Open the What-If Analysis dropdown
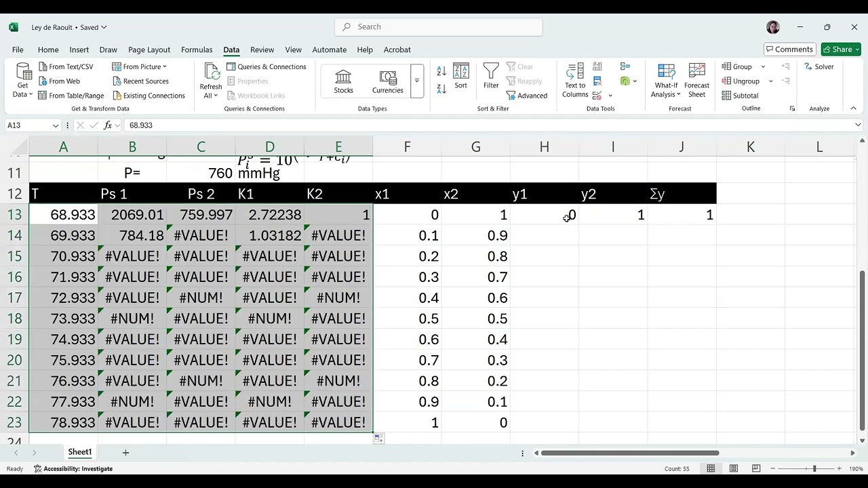Image resolution: width=868 pixels, height=488 pixels. pyautogui.click(x=666, y=81)
